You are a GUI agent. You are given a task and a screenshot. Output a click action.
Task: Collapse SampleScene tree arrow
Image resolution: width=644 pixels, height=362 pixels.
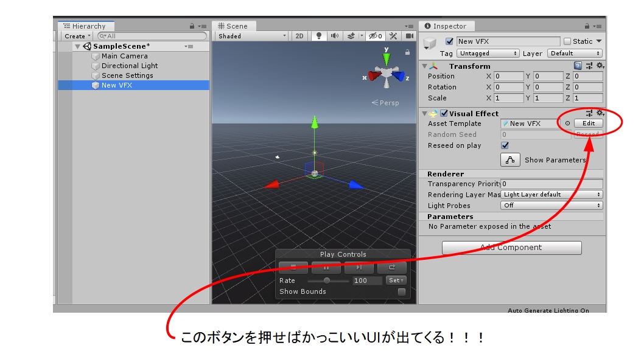click(x=77, y=46)
